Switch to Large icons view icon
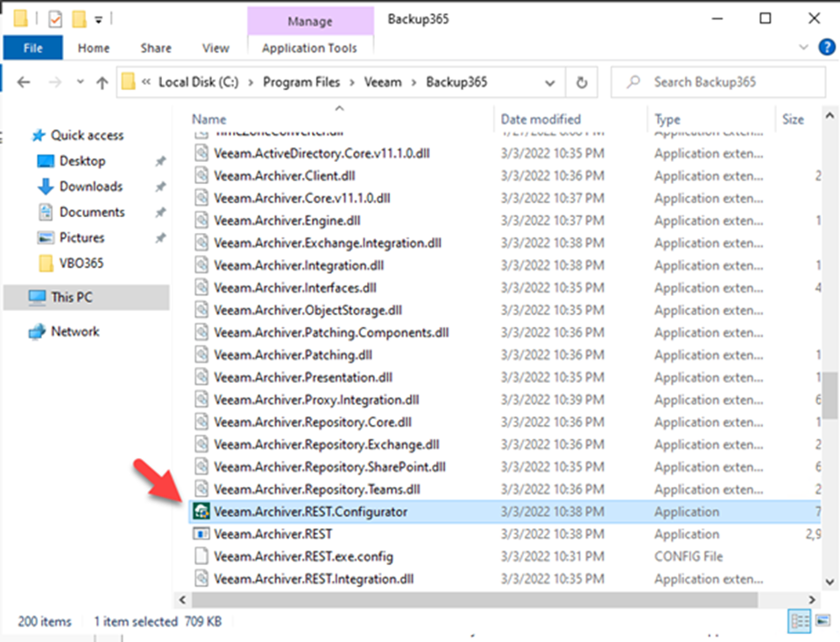The height and width of the screenshot is (642, 840). [822, 621]
